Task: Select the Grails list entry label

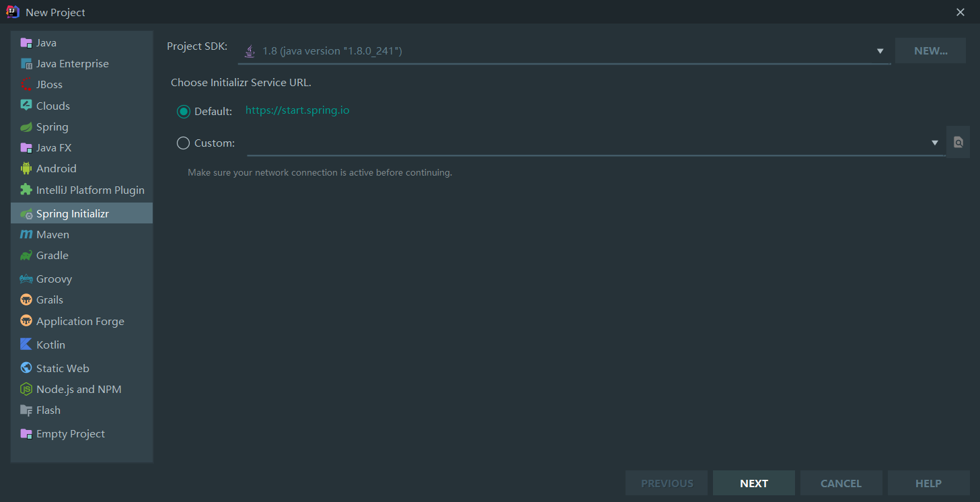Action: [x=50, y=300]
